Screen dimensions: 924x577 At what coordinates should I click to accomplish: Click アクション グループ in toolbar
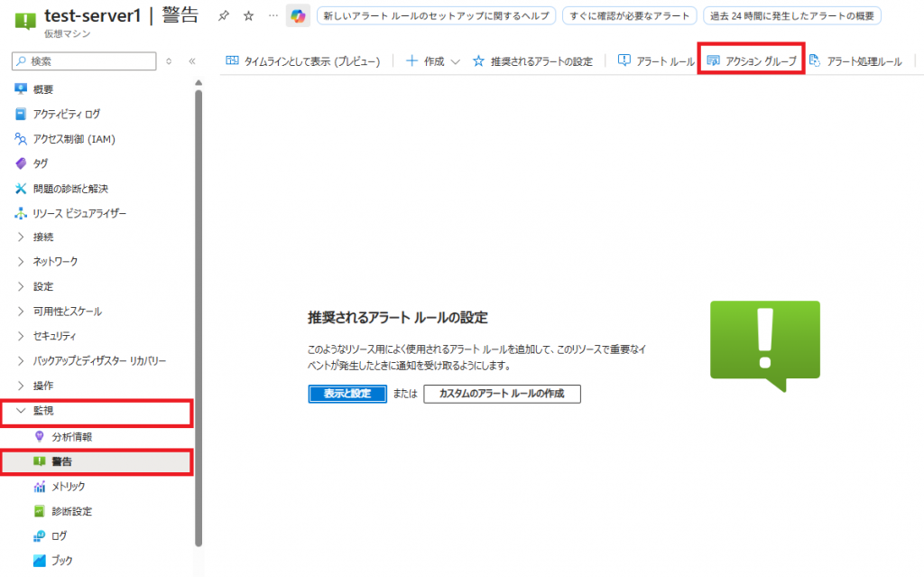pyautogui.click(x=752, y=61)
